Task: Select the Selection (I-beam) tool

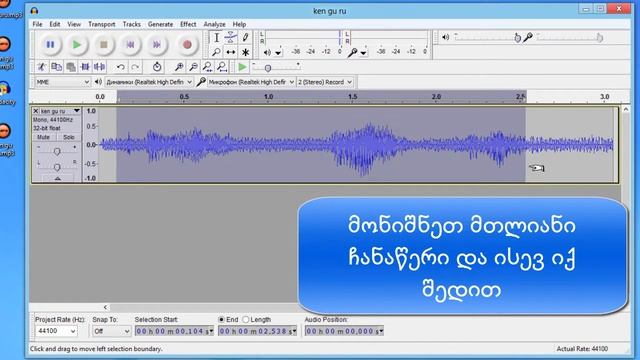Action: tap(216, 38)
